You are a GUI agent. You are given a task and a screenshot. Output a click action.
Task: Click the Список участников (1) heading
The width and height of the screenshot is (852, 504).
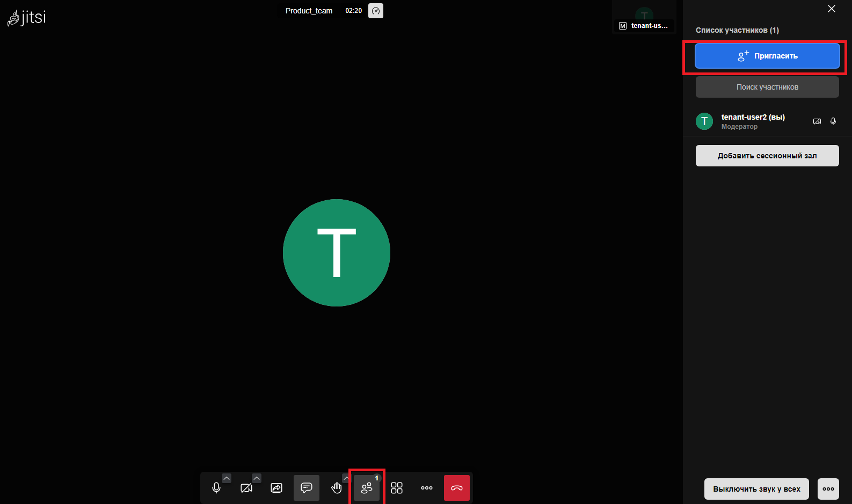coord(737,30)
